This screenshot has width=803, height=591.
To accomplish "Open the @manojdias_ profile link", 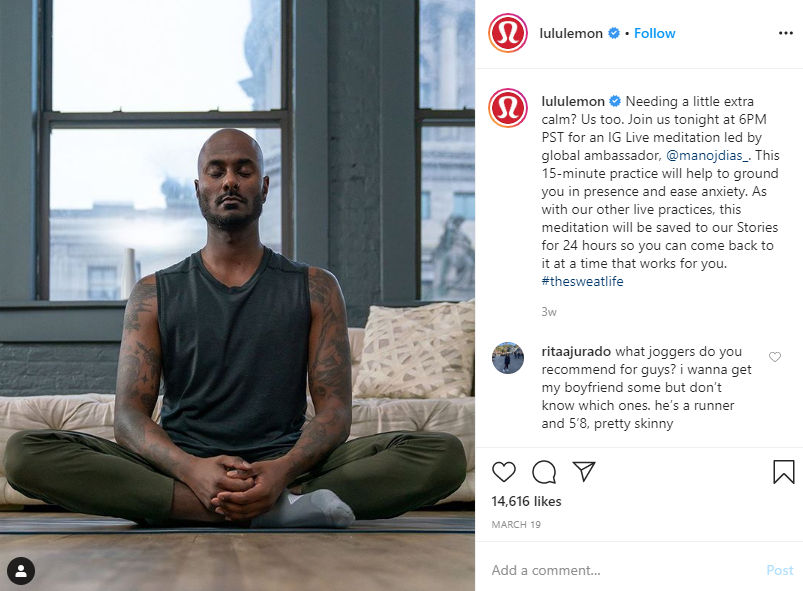I will point(708,155).
